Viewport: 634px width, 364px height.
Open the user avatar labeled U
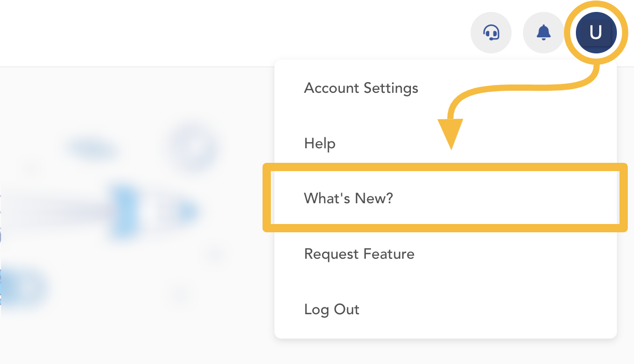click(x=596, y=33)
